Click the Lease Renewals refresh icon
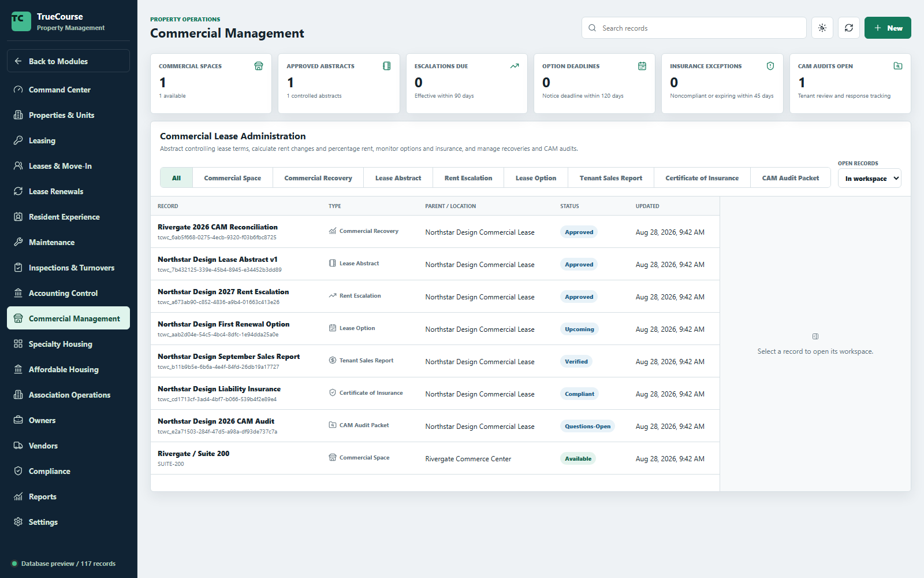This screenshot has height=578, width=924. [18, 191]
